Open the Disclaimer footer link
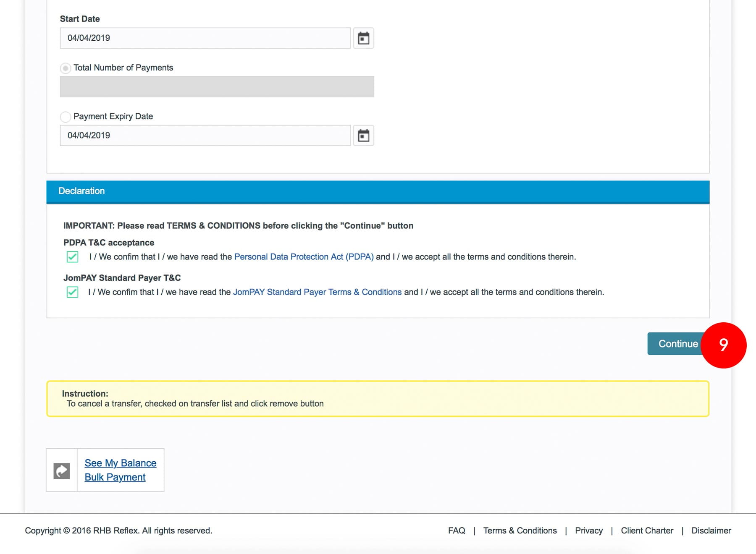 point(711,530)
